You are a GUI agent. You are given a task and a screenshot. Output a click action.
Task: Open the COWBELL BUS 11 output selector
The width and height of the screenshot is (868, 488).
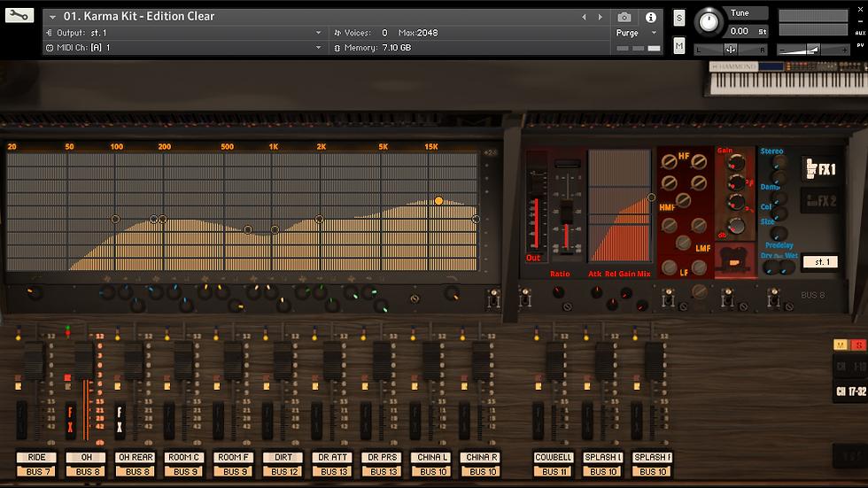click(x=553, y=471)
